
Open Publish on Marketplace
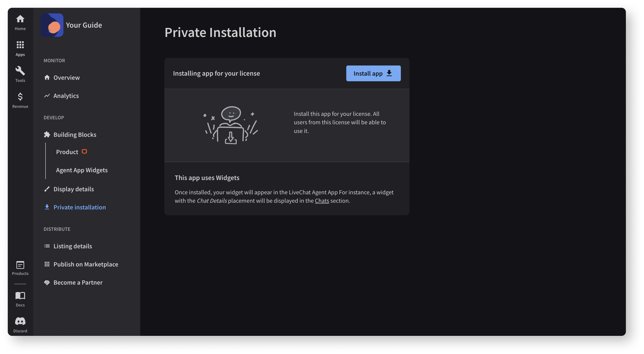[86, 264]
